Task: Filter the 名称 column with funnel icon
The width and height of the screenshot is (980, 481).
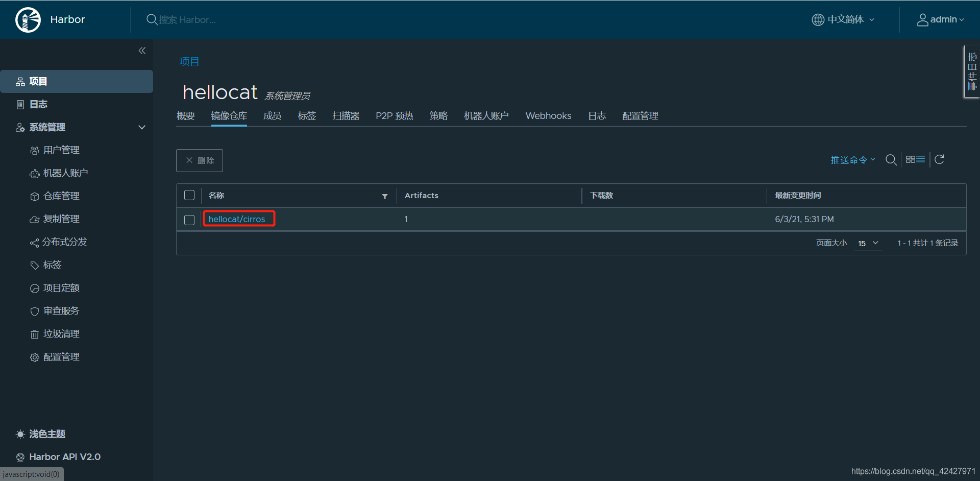Action: [385, 196]
